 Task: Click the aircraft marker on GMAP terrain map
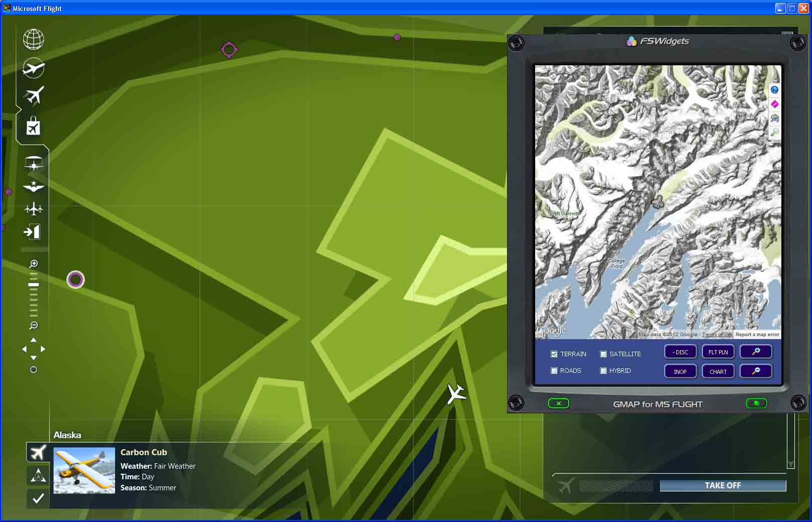(x=657, y=202)
